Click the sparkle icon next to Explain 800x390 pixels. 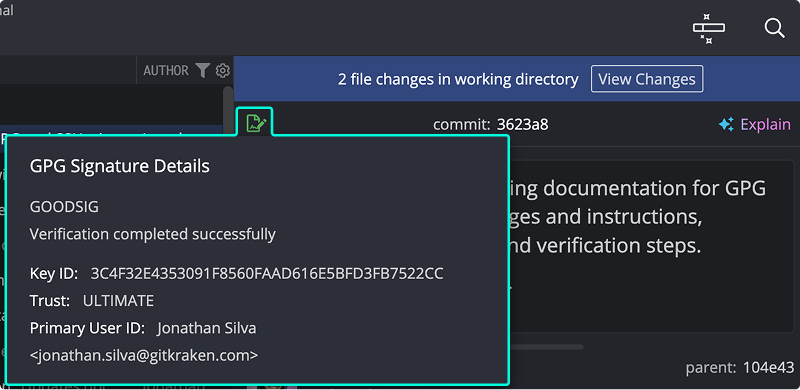click(x=726, y=125)
